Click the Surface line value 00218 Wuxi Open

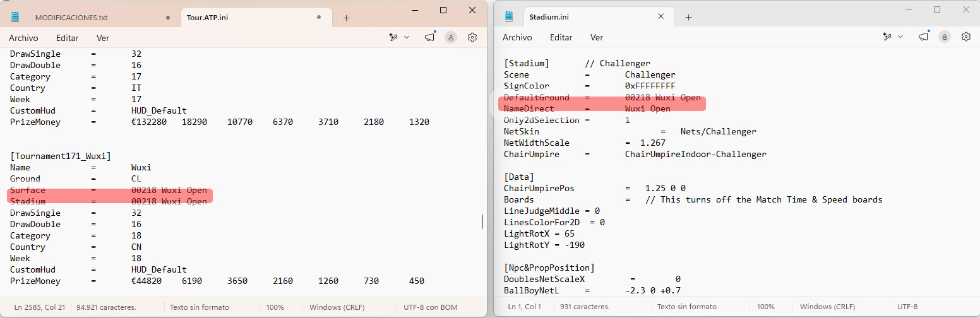click(169, 190)
